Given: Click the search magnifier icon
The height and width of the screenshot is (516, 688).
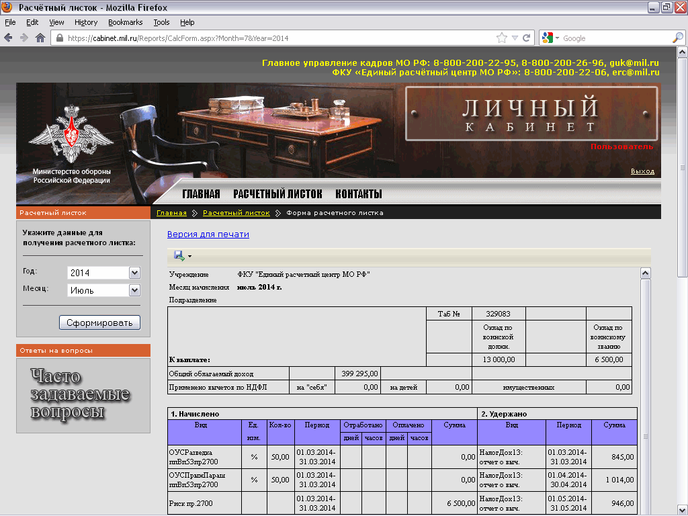Looking at the screenshot, I should (x=677, y=38).
